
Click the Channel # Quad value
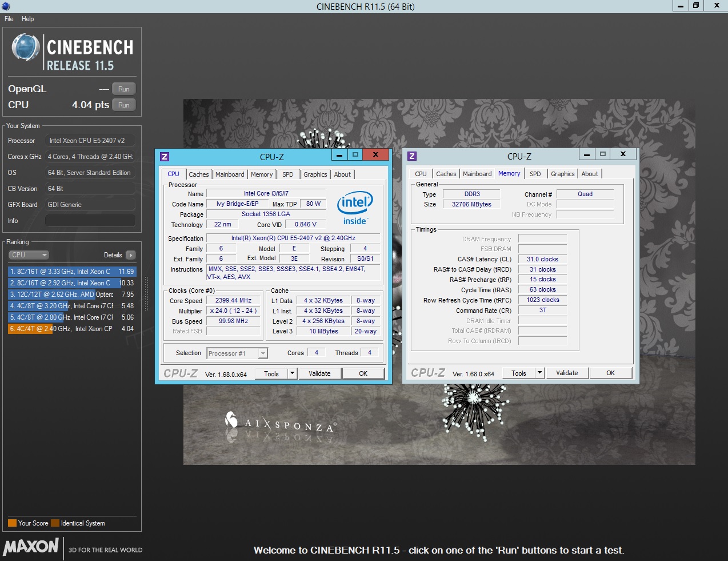point(585,194)
